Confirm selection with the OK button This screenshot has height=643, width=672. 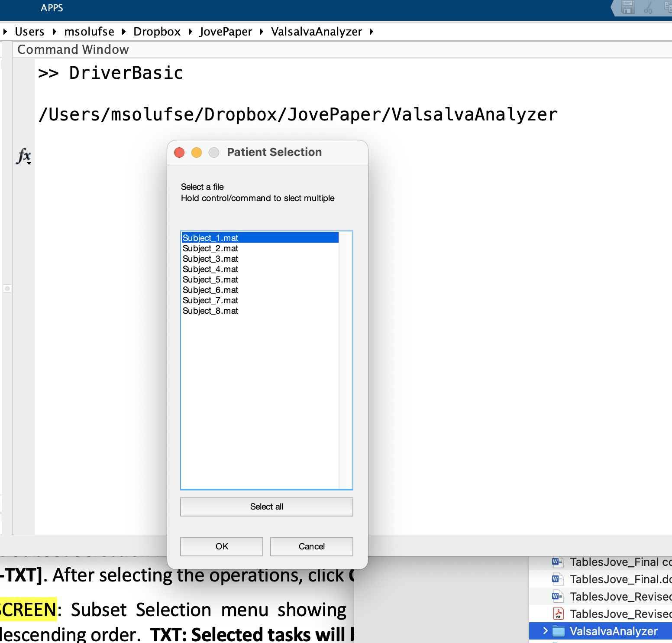tap(222, 546)
